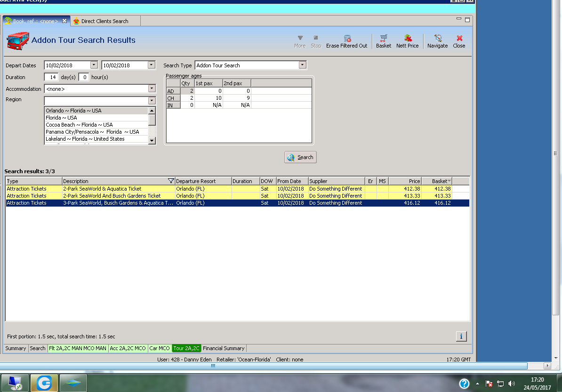The height and width of the screenshot is (392, 562).
Task: Maximize the editor panel
Action: pyautogui.click(x=467, y=20)
